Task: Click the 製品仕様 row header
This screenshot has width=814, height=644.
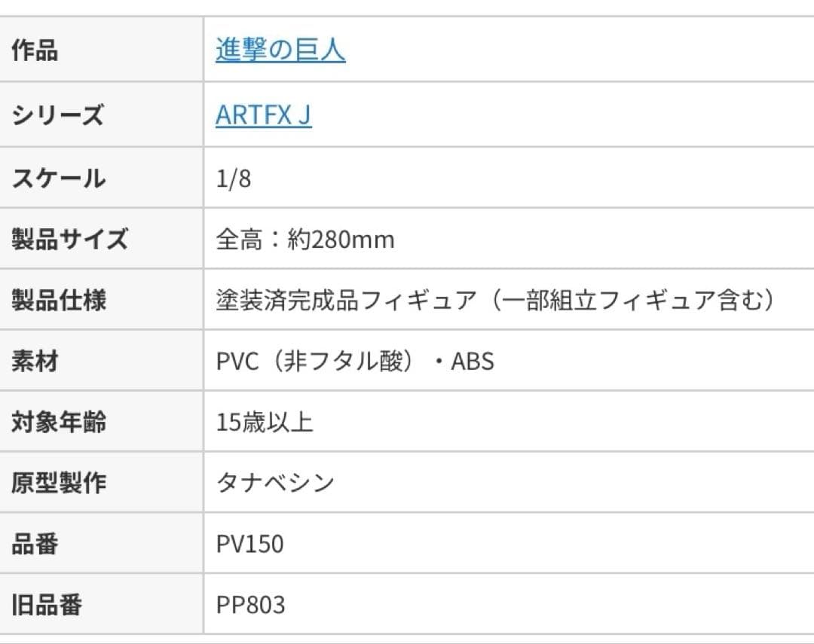Action: tap(59, 301)
